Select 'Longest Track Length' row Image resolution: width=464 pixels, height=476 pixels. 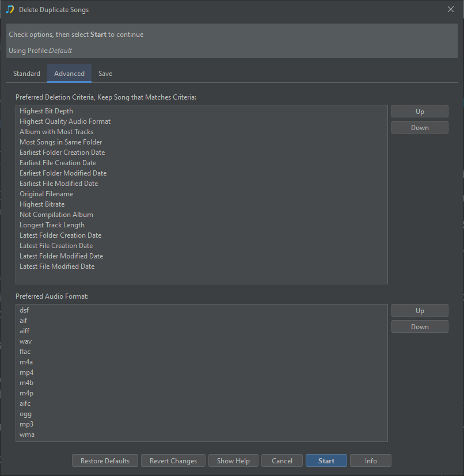pos(201,225)
